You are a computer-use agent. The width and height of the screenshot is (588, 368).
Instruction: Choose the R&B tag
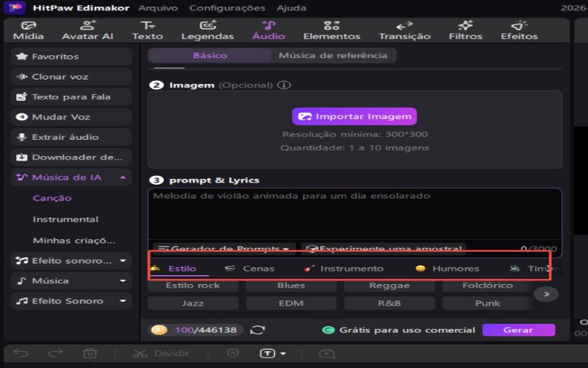point(390,303)
